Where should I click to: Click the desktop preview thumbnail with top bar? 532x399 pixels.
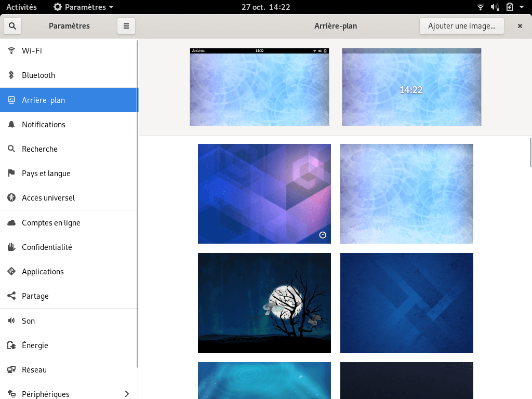coord(260,87)
